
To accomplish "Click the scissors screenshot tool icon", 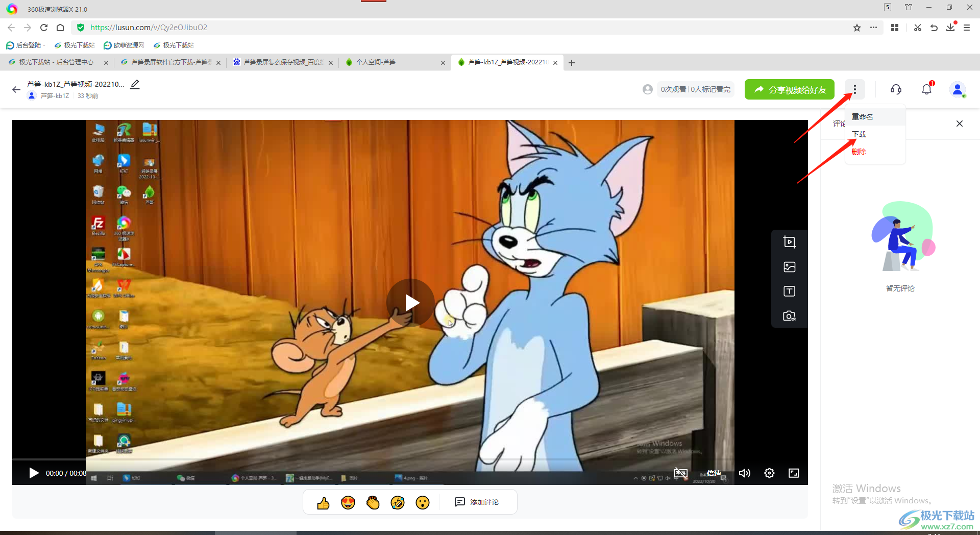I will [x=918, y=28].
